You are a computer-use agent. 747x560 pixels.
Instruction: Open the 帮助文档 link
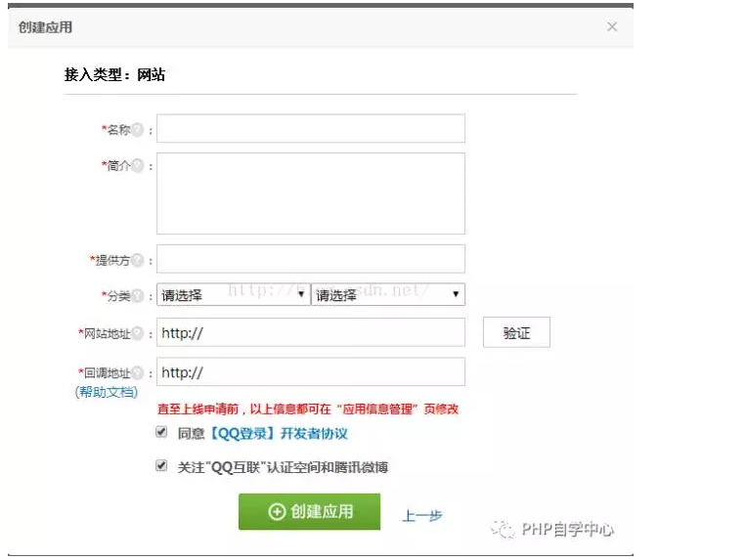(x=107, y=392)
